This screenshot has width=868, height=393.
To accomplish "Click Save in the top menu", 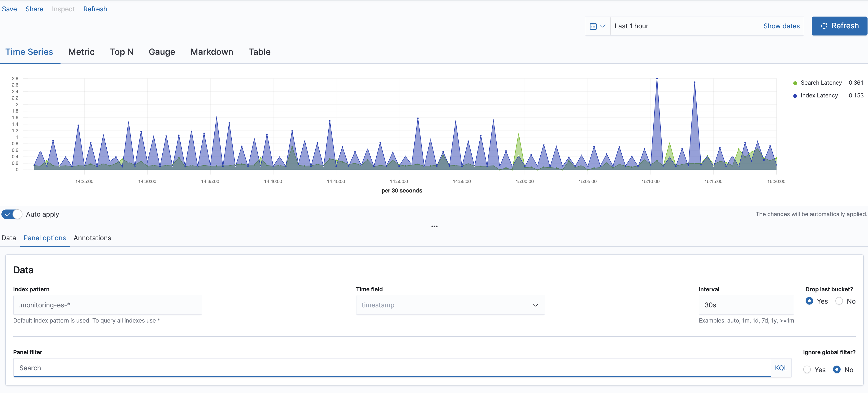I will (9, 9).
